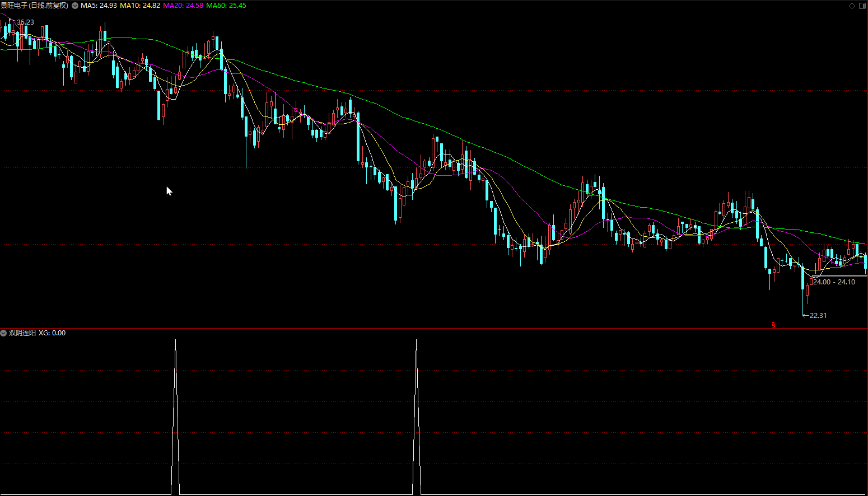
Task: Click the 22.31 low price label
Action: coord(818,316)
